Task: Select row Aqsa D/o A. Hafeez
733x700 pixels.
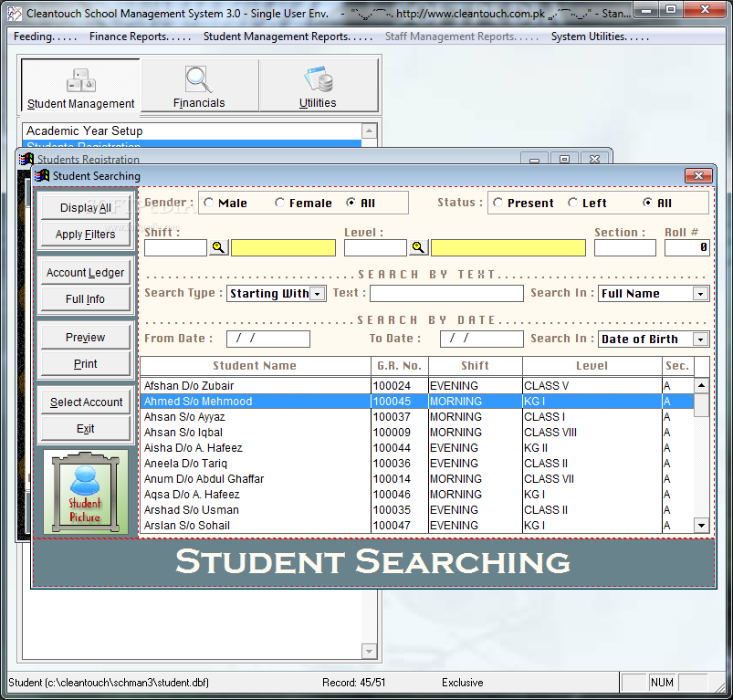Action: [416, 494]
